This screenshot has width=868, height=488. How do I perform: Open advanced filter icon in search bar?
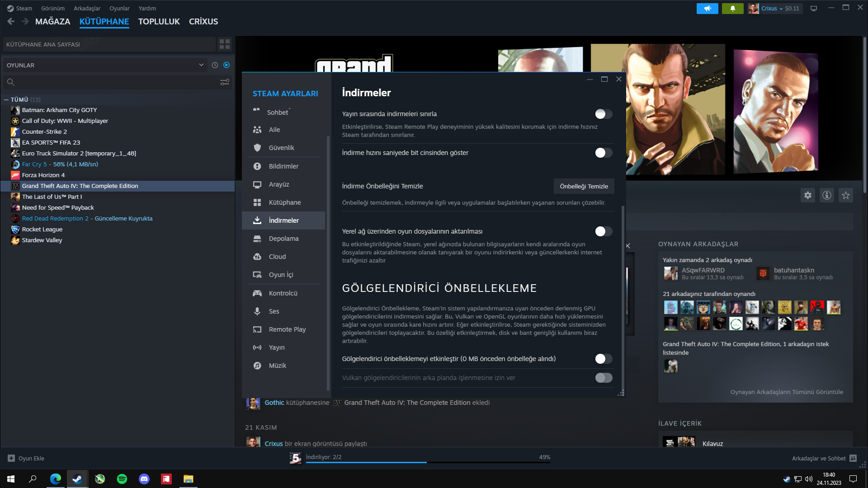point(224,82)
